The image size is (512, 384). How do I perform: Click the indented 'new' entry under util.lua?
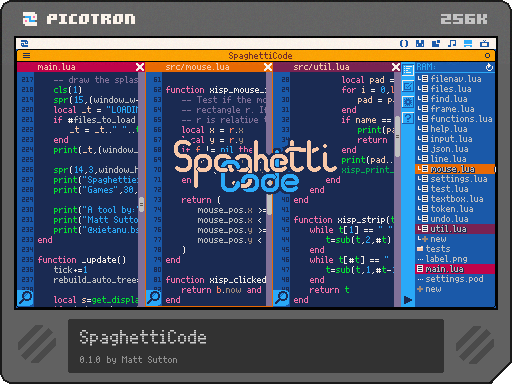[x=455, y=239]
